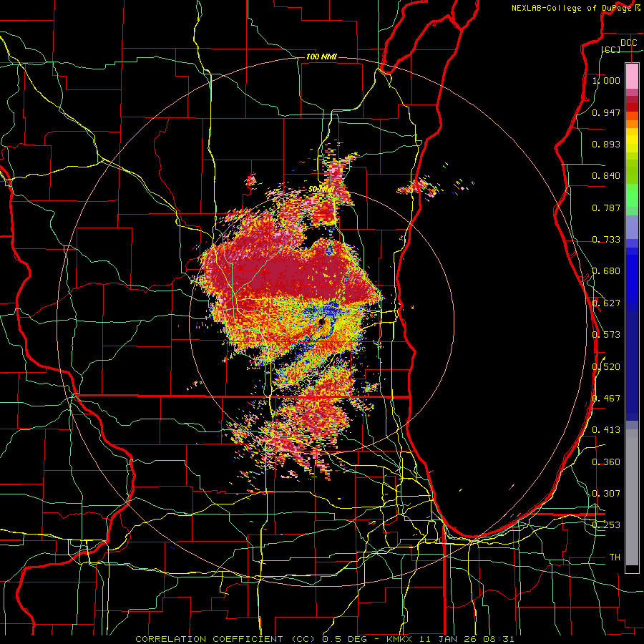Click the 0.360 legend value
This screenshot has width=644, height=644.
coord(606,462)
